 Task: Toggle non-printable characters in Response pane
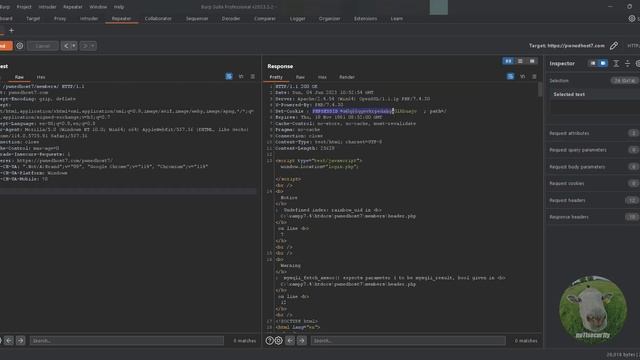(522, 76)
